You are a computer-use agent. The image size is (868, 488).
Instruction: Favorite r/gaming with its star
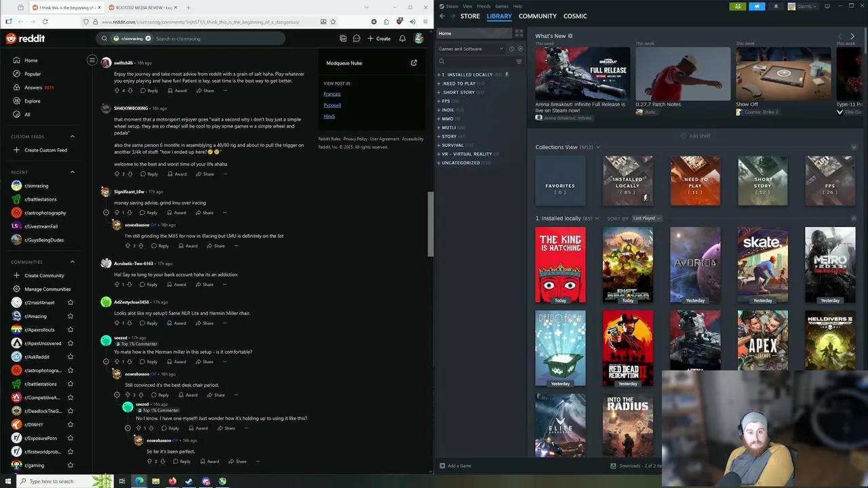point(71,466)
